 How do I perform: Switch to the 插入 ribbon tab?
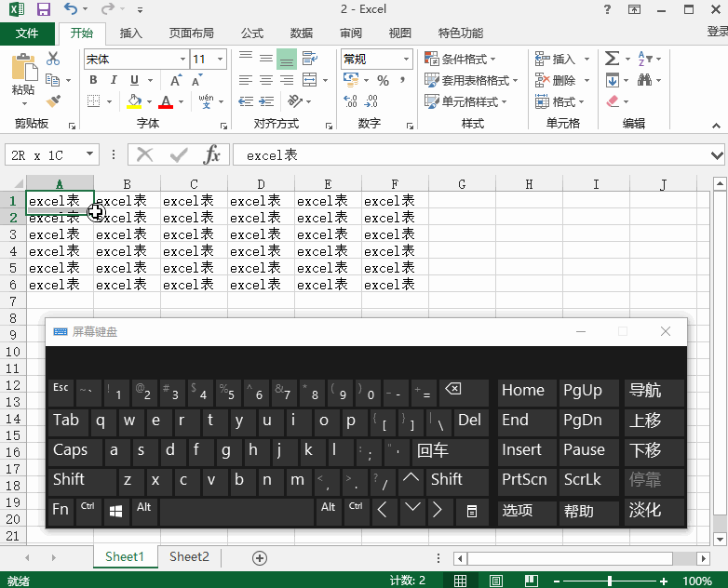click(x=131, y=33)
